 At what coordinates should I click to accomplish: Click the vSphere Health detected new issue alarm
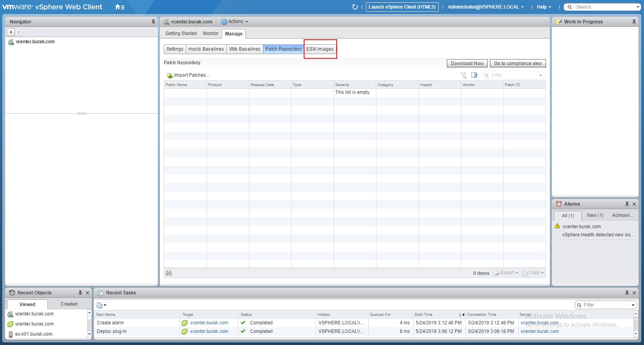(x=598, y=235)
